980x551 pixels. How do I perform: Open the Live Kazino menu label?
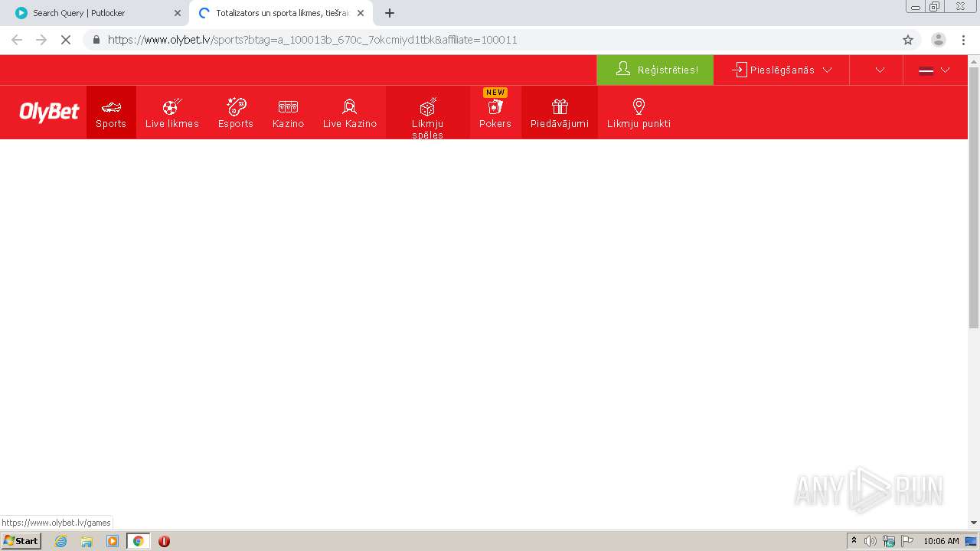(350, 124)
